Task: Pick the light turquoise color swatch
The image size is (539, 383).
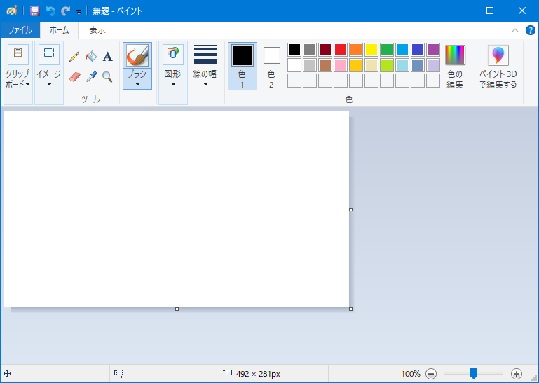Action: [x=403, y=65]
